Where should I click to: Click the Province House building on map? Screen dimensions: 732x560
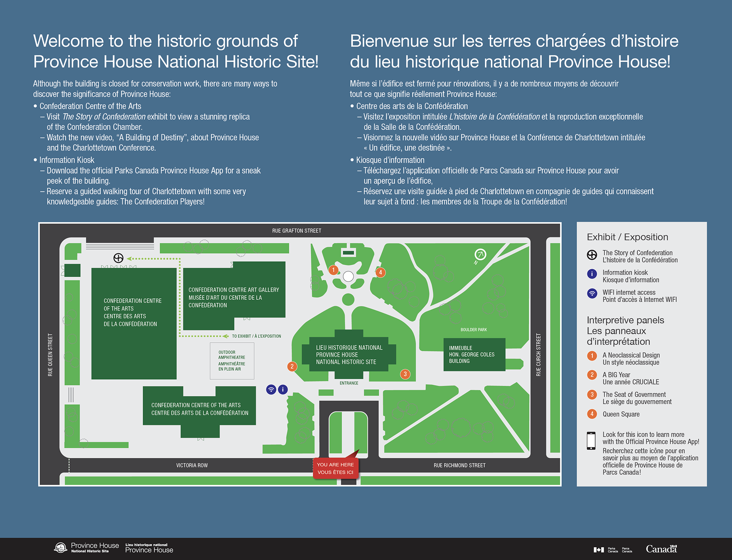[349, 355]
